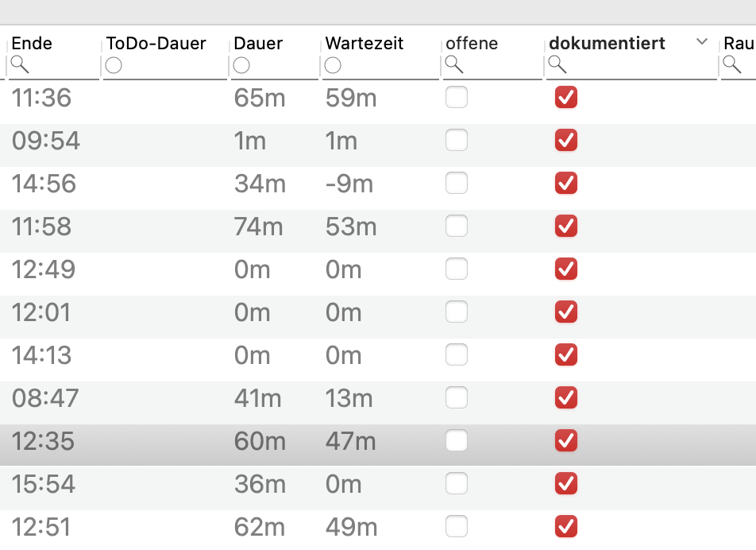
Task: Select the row with Dauer 74m
Action: 378,227
